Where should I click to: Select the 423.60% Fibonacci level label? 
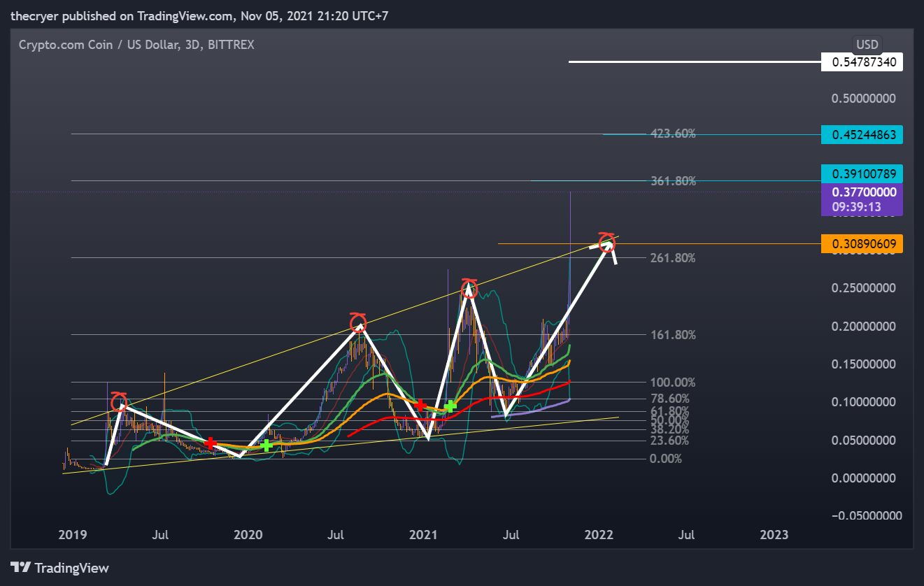(x=673, y=134)
